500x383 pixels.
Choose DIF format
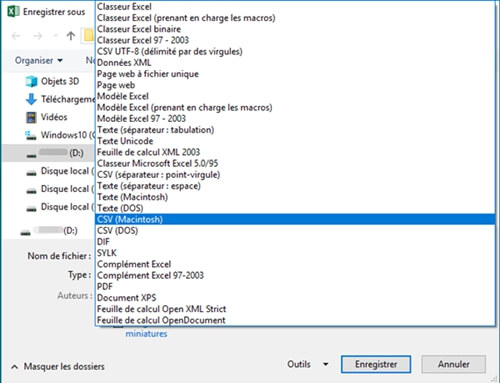click(295, 242)
